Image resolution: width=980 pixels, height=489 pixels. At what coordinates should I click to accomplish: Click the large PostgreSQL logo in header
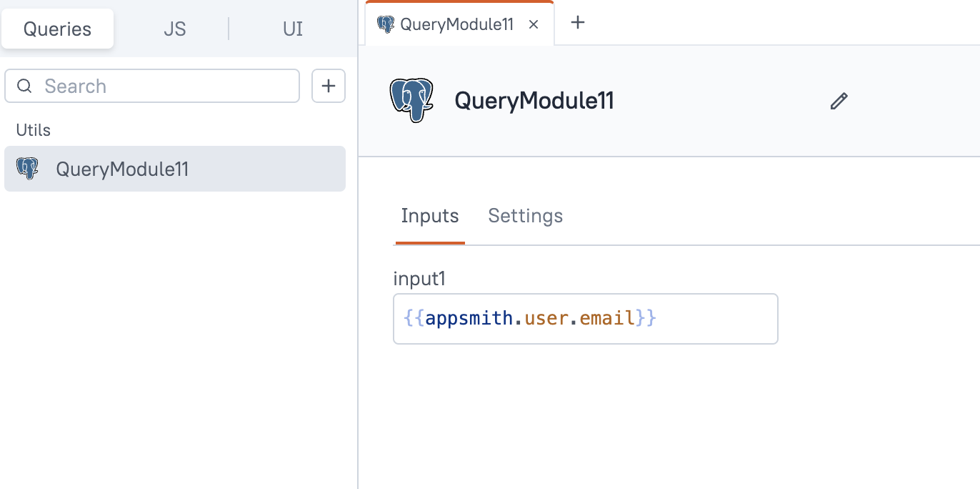click(411, 101)
